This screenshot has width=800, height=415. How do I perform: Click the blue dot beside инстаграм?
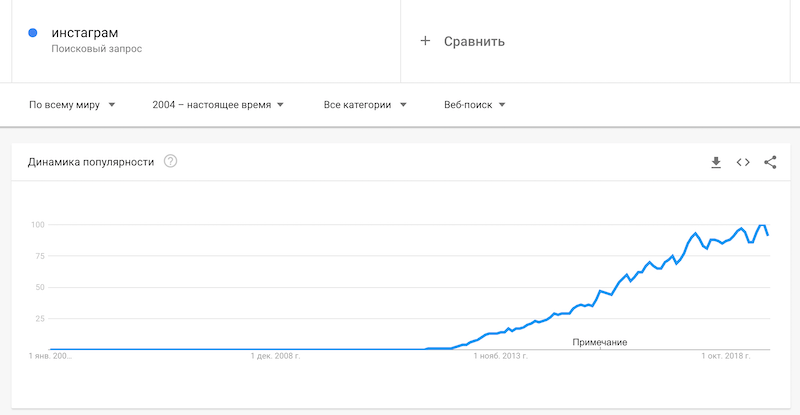[x=33, y=33]
